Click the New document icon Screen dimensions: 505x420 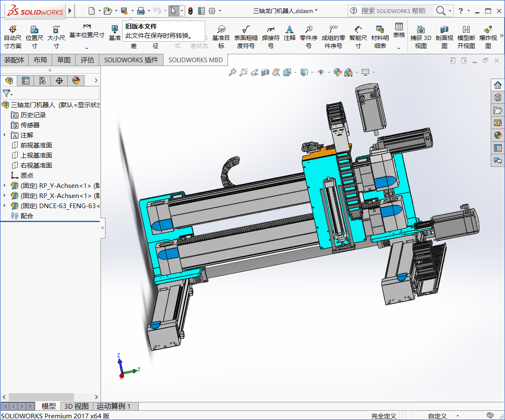point(92,11)
